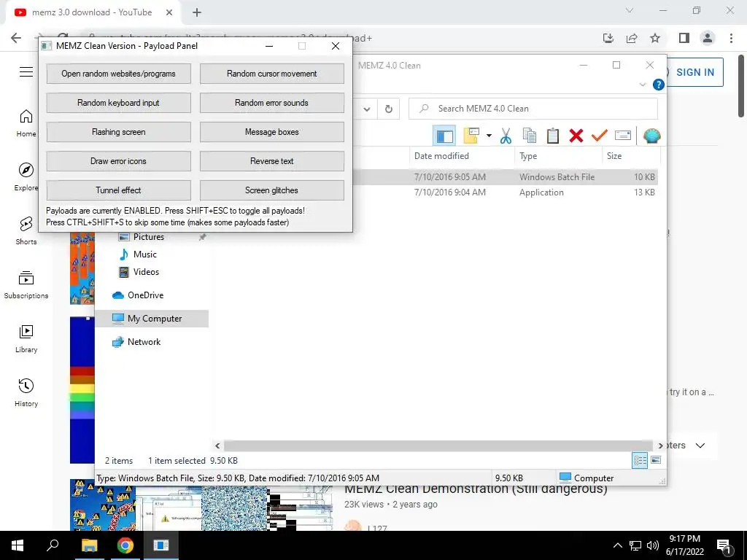Select Videos in navigation pane
Viewport: 747px width, 560px height.
pos(146,272)
